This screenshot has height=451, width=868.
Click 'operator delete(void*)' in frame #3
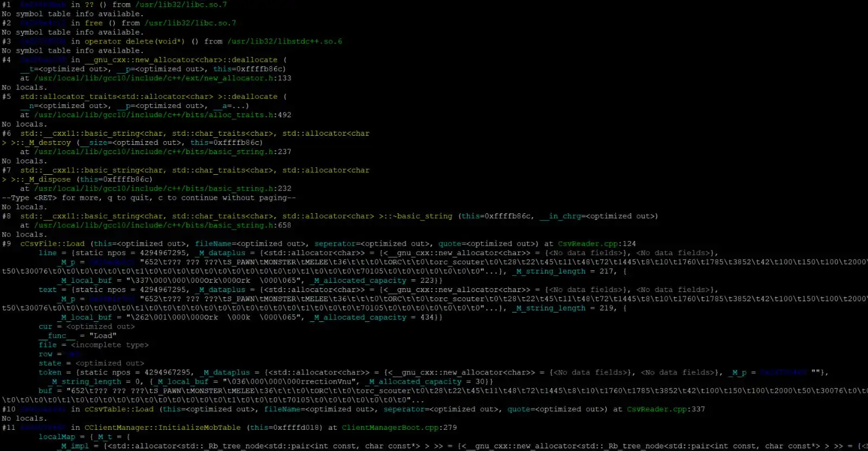(x=135, y=41)
